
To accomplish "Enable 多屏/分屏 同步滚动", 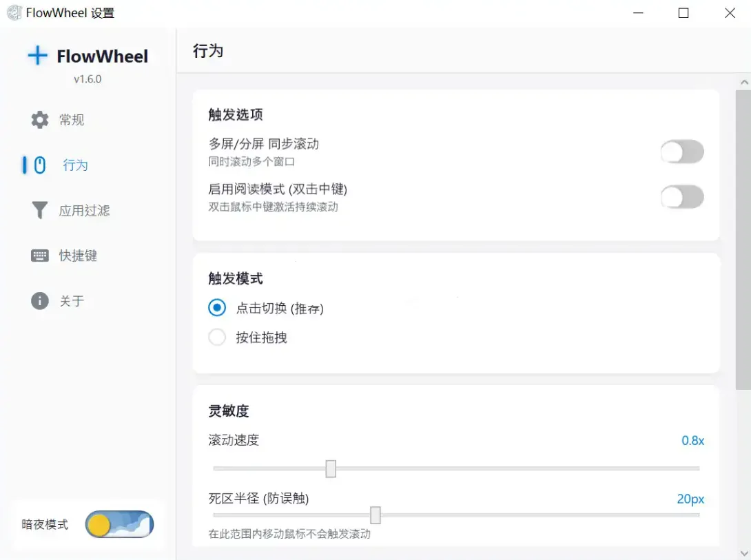I will click(682, 152).
